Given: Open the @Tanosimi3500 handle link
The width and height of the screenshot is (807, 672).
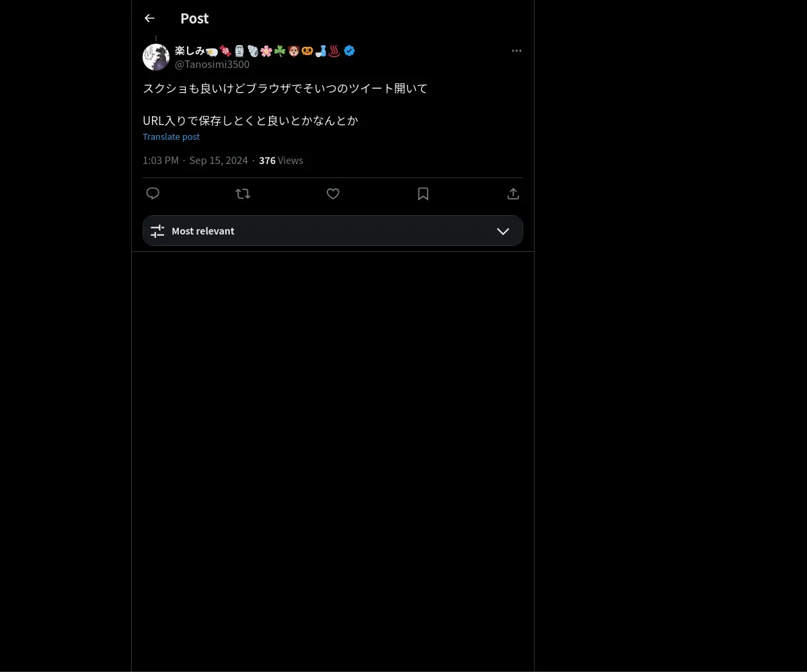Looking at the screenshot, I should [x=212, y=65].
